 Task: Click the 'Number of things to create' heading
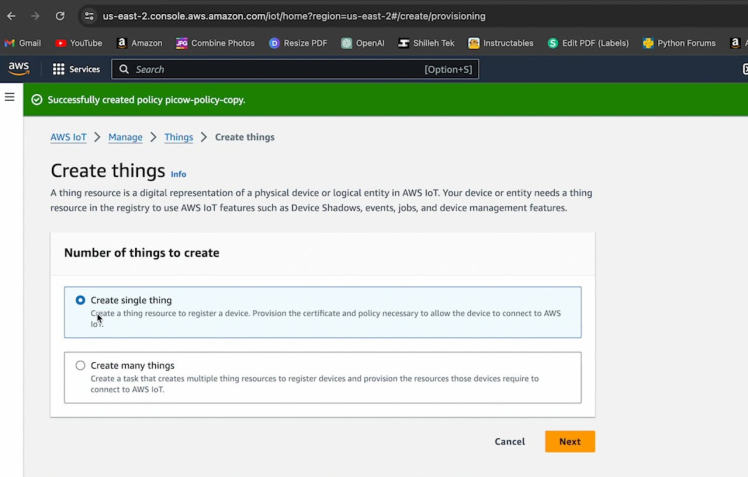point(142,253)
